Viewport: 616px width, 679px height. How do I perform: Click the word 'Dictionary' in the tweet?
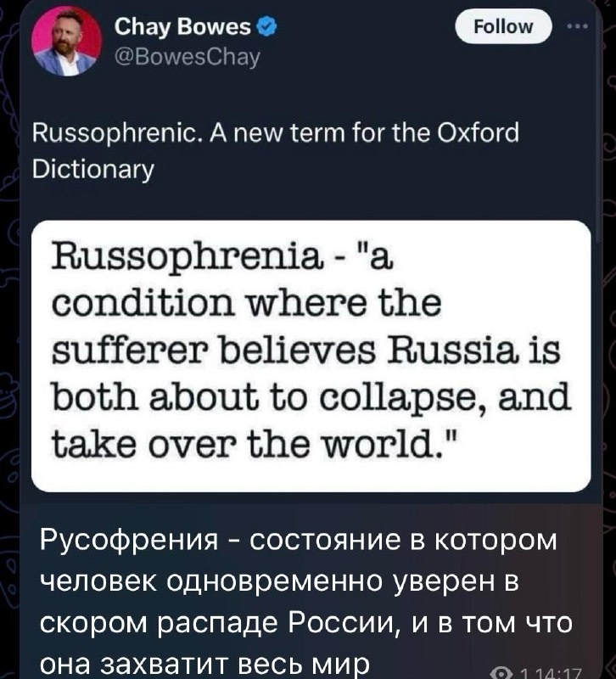tap(93, 171)
